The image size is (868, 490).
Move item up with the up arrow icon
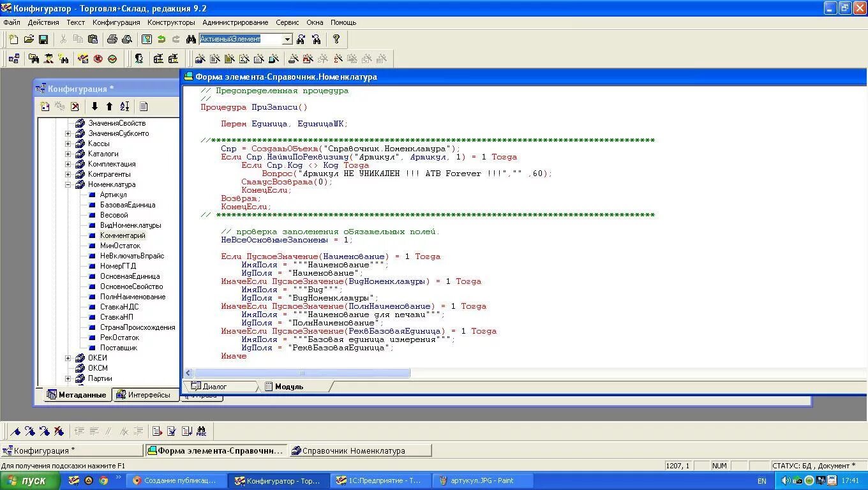point(109,107)
